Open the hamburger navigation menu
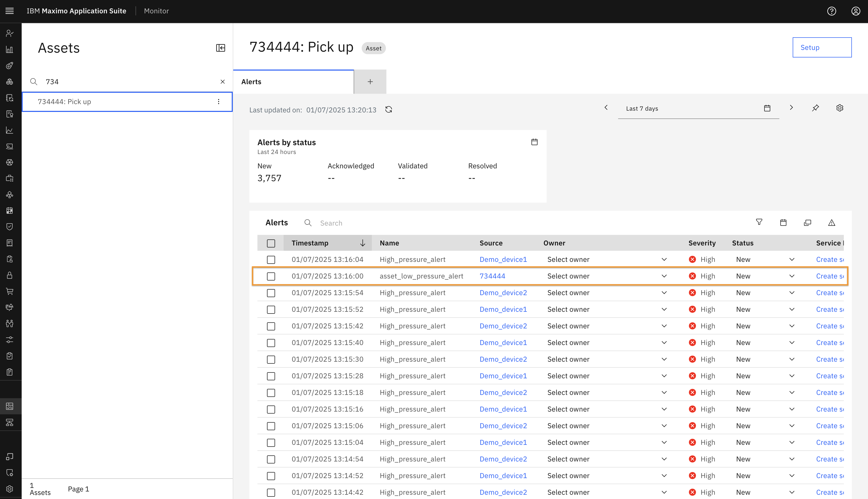Viewport: 868px width, 499px height. 10,11
